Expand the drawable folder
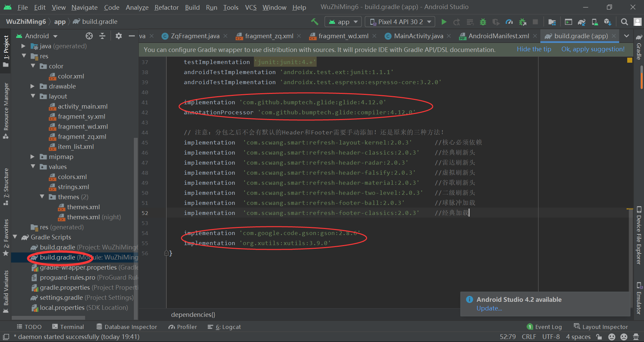The height and width of the screenshot is (342, 644). tap(33, 86)
